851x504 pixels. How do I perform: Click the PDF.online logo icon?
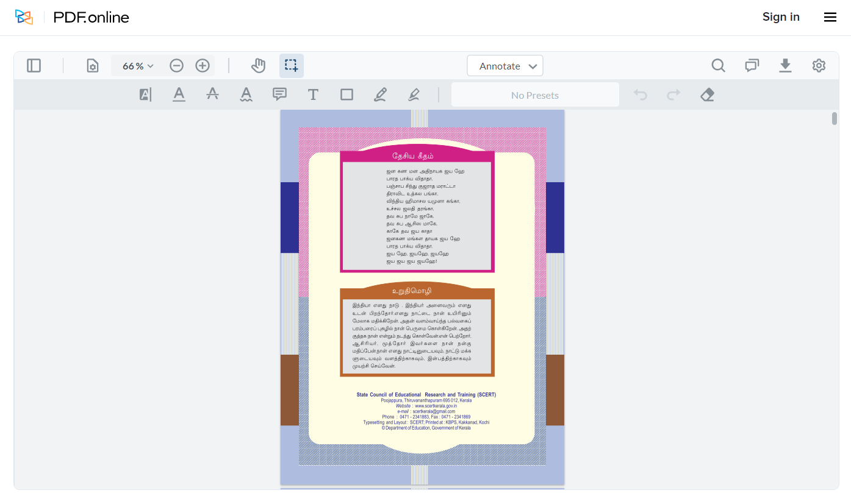click(24, 17)
